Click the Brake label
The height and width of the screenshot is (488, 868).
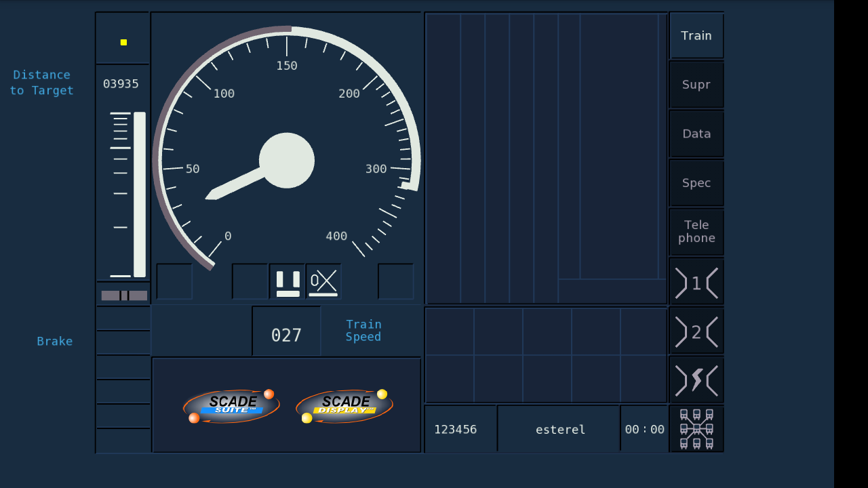55,342
